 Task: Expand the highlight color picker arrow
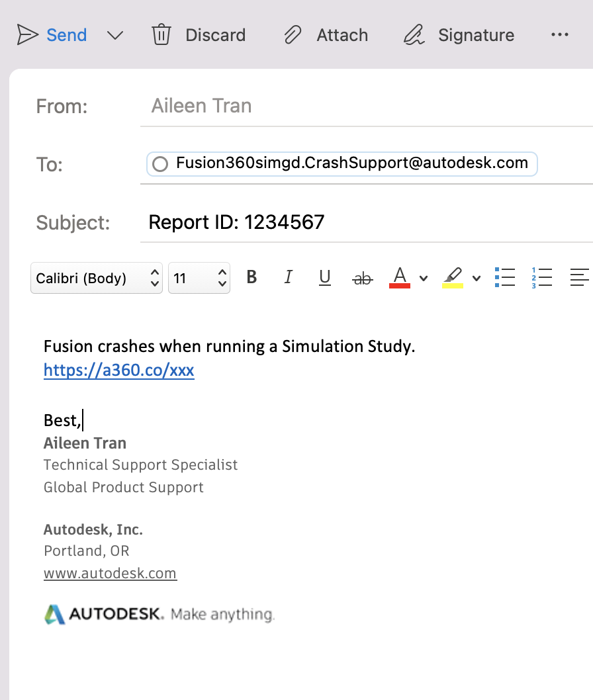click(x=477, y=279)
